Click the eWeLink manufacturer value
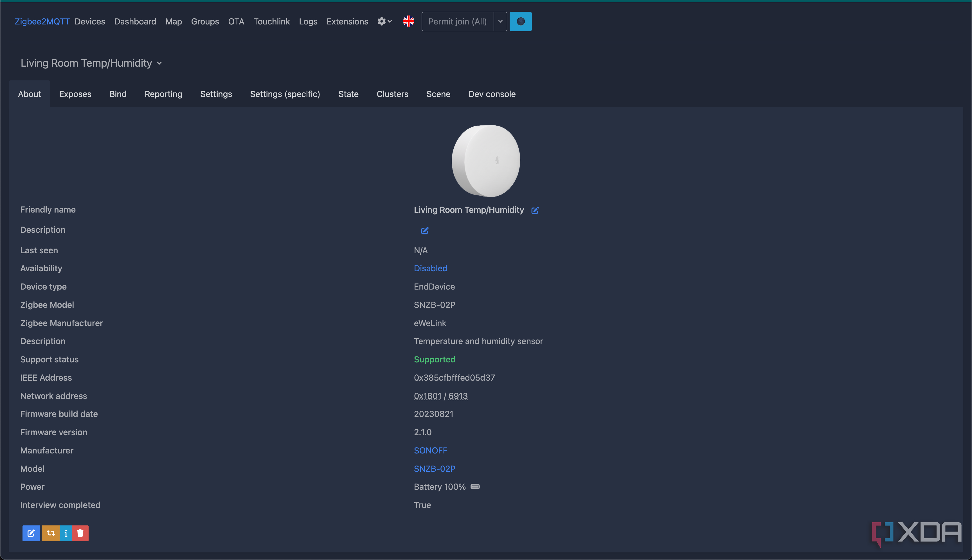Screen dimensions: 972x560 pos(430,323)
